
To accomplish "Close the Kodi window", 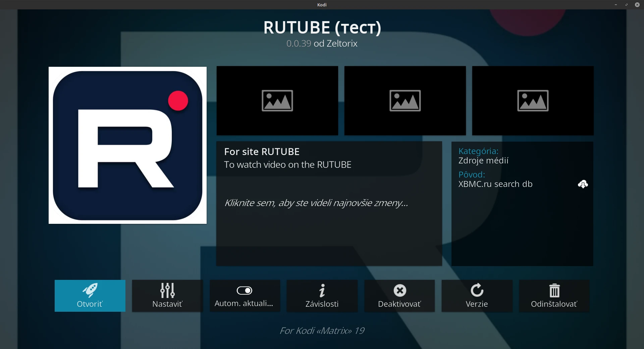I will 637,5.
